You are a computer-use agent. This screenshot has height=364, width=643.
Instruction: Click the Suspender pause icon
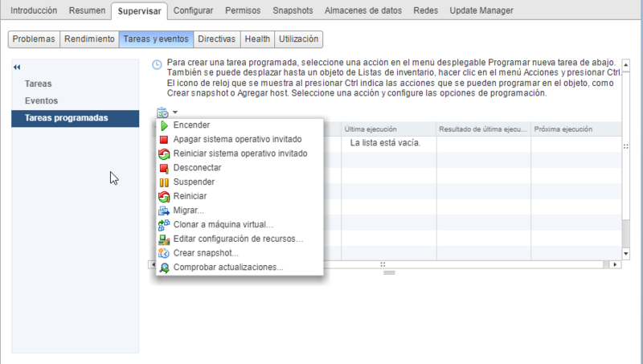(164, 182)
